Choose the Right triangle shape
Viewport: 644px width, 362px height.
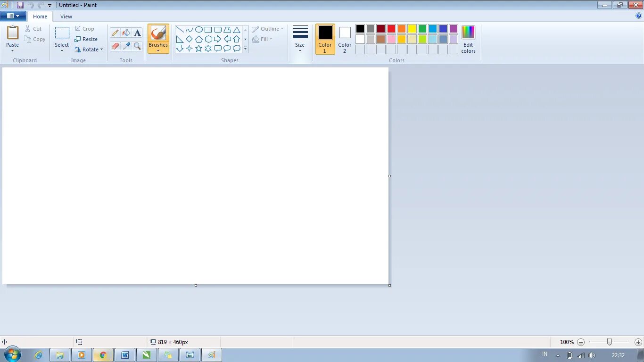tap(180, 39)
